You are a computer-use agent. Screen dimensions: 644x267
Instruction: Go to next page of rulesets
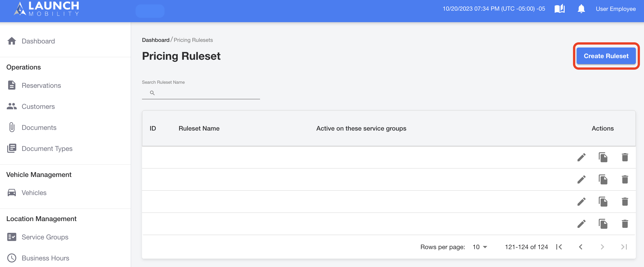click(x=602, y=247)
